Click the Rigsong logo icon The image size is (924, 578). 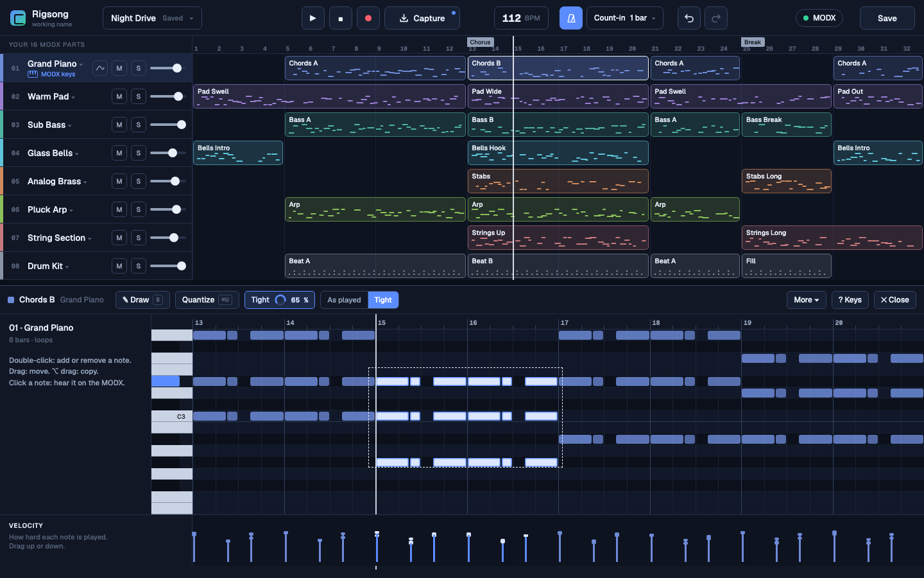coord(18,18)
